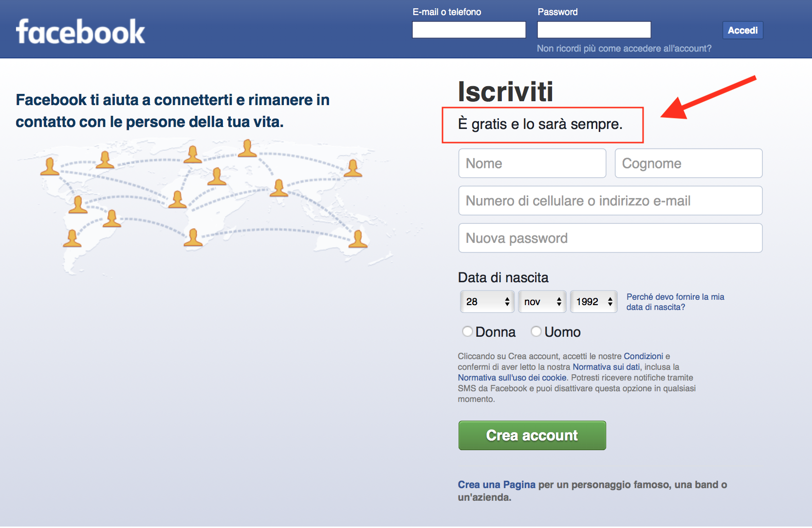
Task: Click the cellulare o indirizzo e-mail field
Action: 610,200
